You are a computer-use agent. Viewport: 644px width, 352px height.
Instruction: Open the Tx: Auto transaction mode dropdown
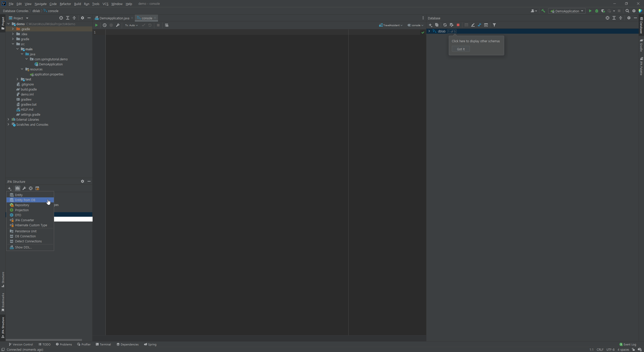point(131,25)
